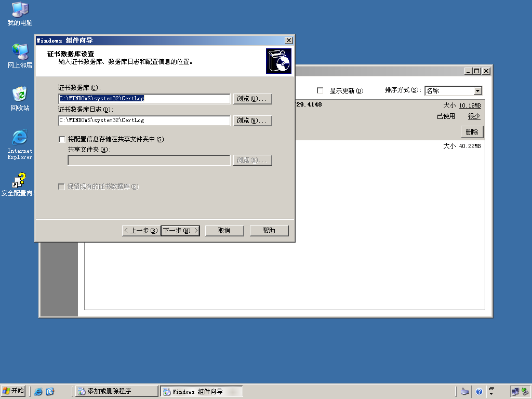This screenshot has width=532, height=399.
Task: Open the Network Neighborhood (网上邻居) desktop icon
Action: [20, 56]
